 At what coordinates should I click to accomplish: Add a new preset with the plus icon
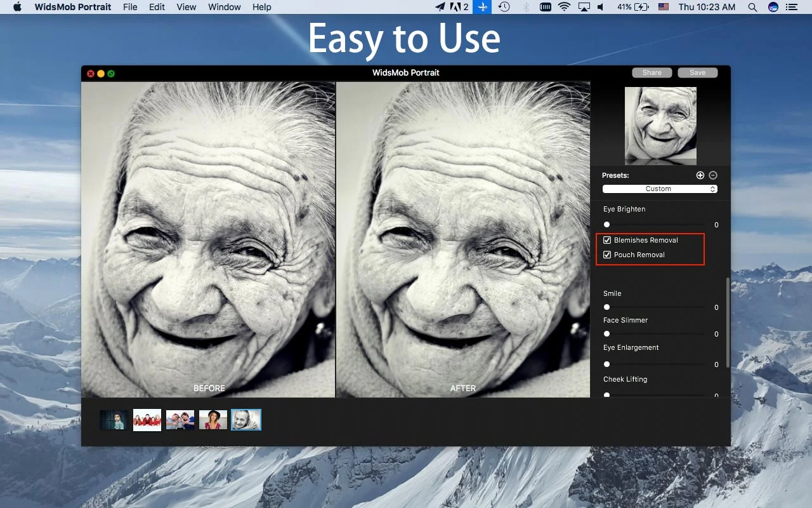tap(700, 175)
